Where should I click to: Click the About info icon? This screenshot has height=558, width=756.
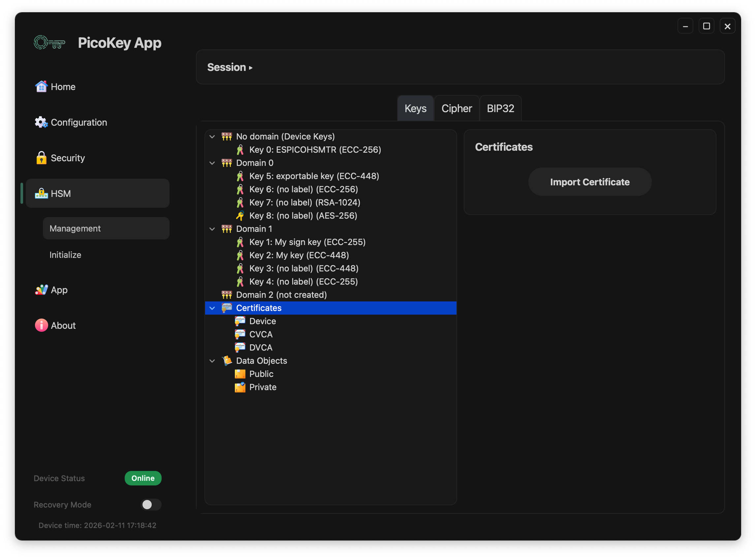click(41, 325)
